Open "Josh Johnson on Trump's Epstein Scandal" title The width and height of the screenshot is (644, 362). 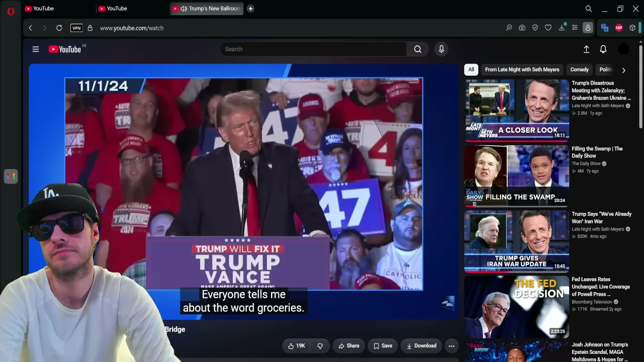[600, 352]
